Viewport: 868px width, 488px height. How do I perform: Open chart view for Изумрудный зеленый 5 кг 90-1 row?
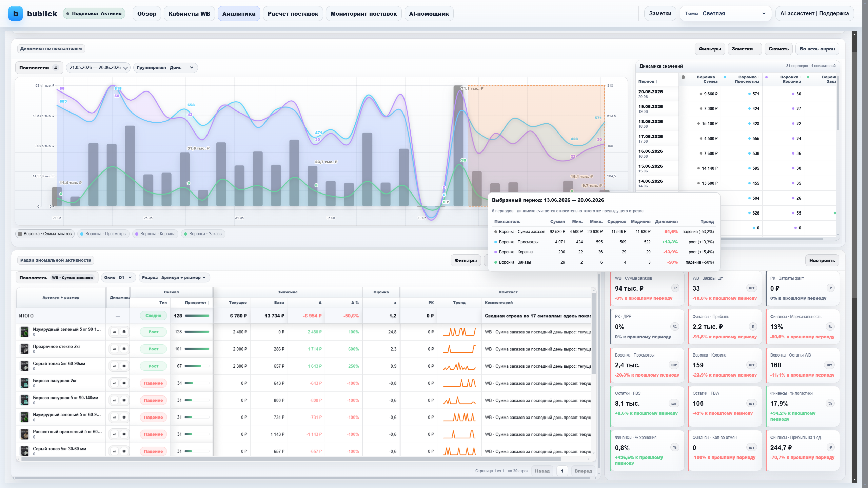click(x=115, y=332)
